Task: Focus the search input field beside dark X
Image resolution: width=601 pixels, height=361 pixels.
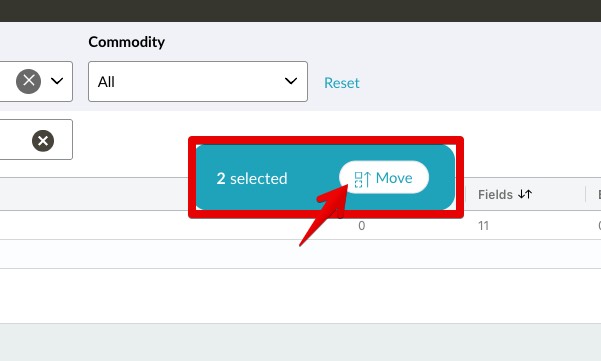Action: pyautogui.click(x=15, y=139)
